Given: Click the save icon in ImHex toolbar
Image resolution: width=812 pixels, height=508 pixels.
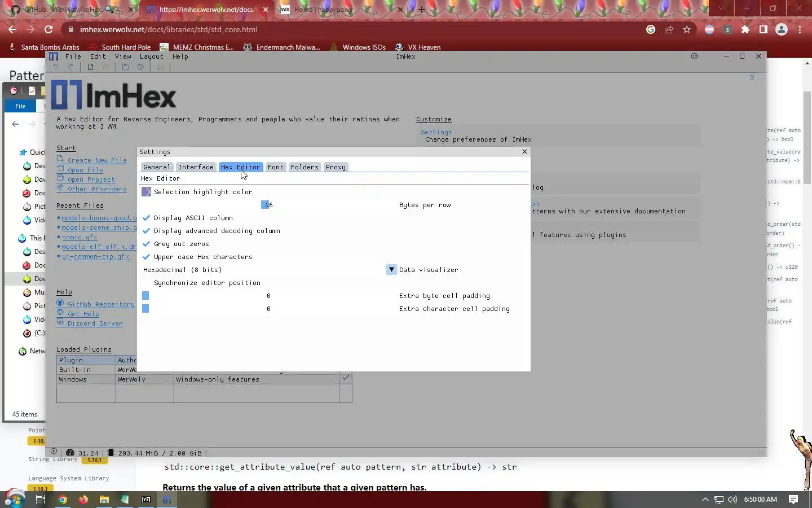Looking at the screenshot, I should pyautogui.click(x=125, y=67).
